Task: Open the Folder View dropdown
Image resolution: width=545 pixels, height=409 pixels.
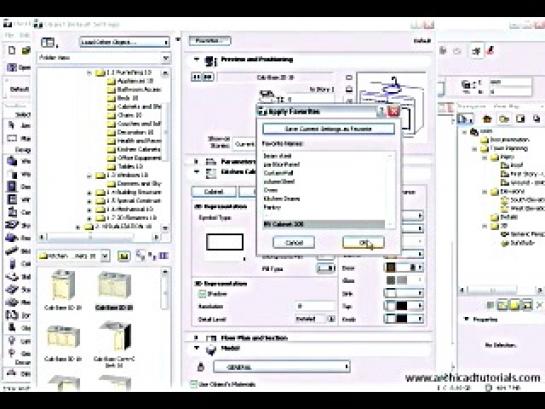Action: (104, 58)
